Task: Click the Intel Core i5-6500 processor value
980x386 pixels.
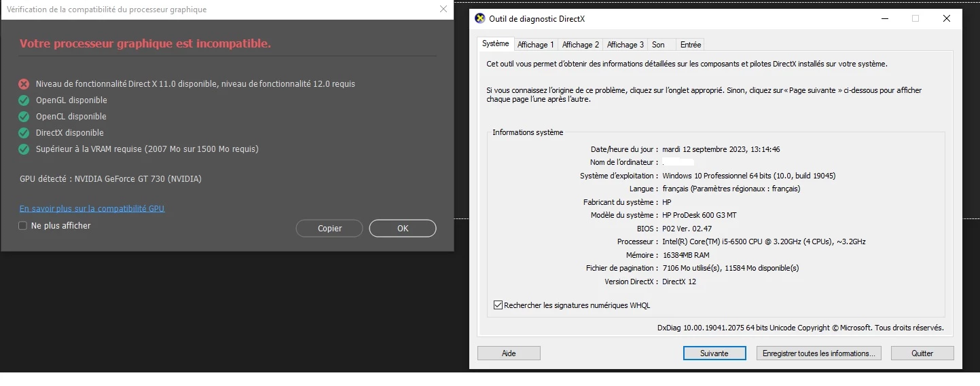Action: click(x=764, y=242)
